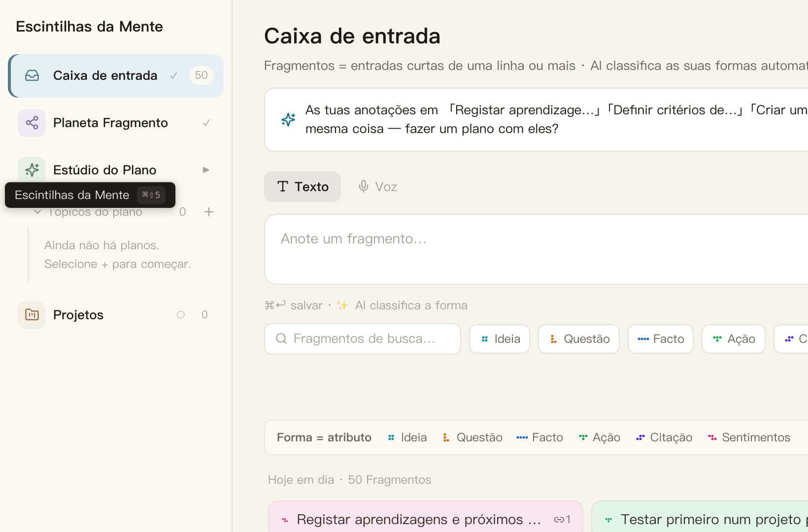Open the Caixa de entrada inbox icon
This screenshot has height=532, width=808.
[x=32, y=75]
